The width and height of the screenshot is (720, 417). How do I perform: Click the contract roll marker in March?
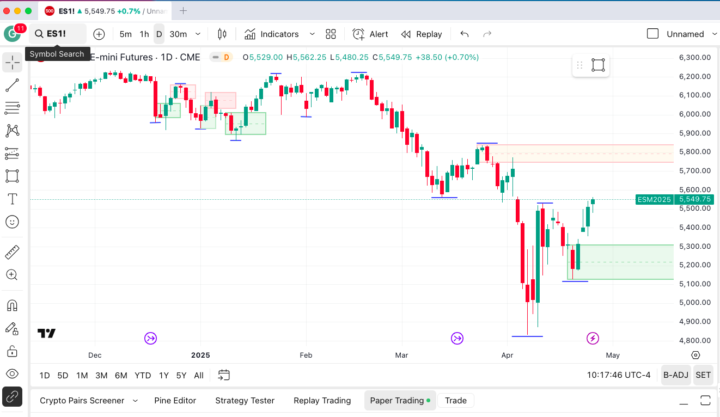[x=457, y=338]
